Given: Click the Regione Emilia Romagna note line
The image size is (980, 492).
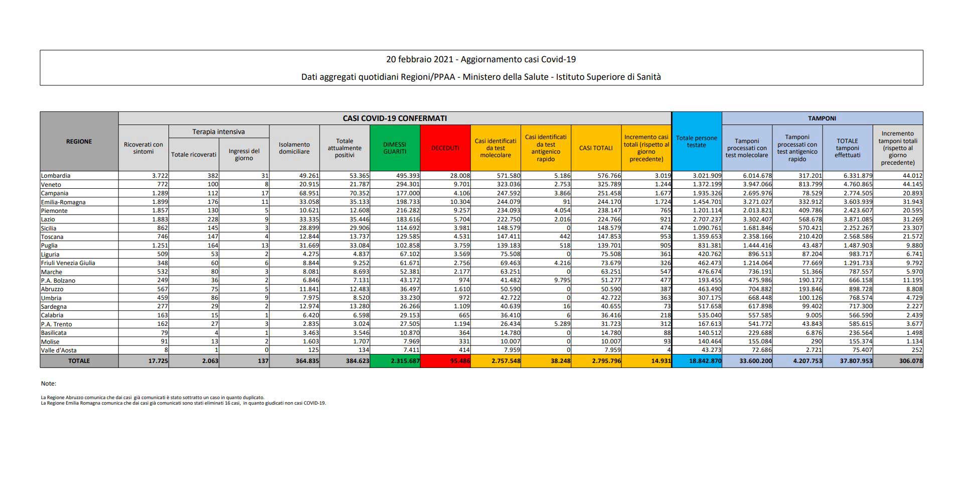Looking at the screenshot, I should [x=183, y=403].
